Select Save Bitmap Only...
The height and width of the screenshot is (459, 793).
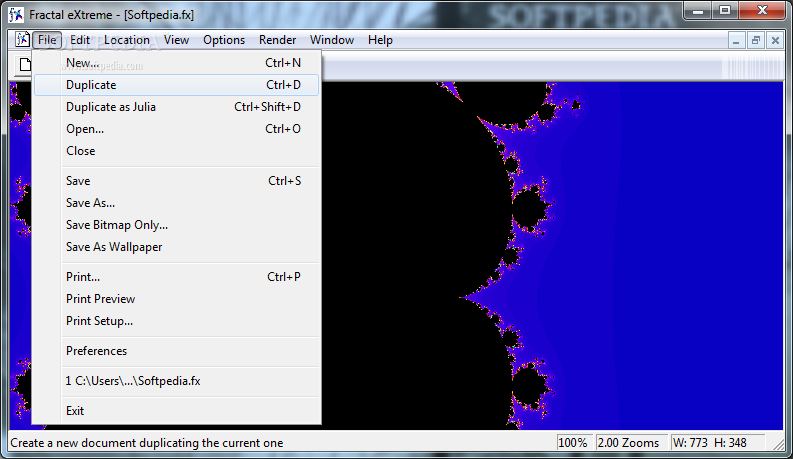click(x=177, y=225)
